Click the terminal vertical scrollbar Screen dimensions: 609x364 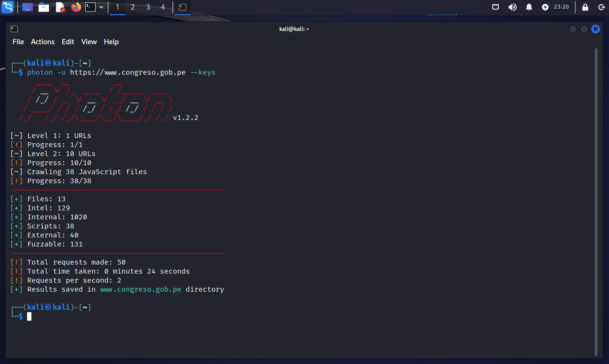click(x=596, y=200)
